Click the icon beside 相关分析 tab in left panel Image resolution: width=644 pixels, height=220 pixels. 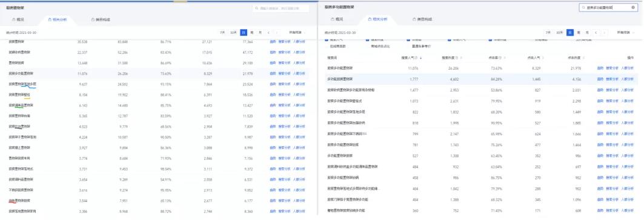(50, 19)
